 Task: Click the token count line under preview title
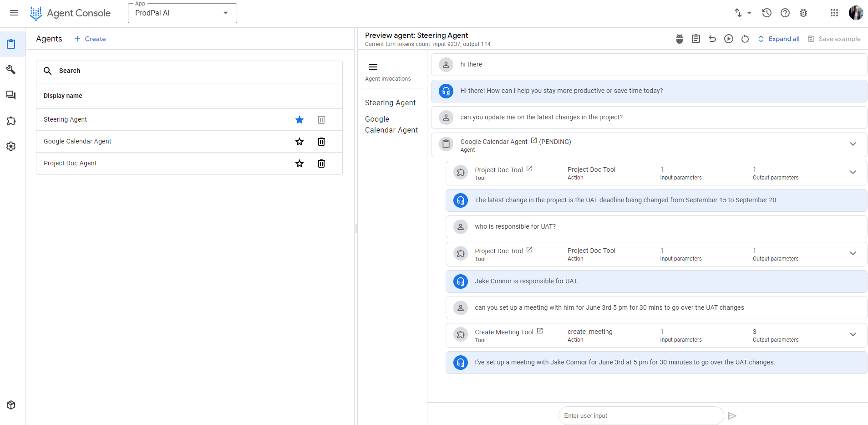(428, 44)
